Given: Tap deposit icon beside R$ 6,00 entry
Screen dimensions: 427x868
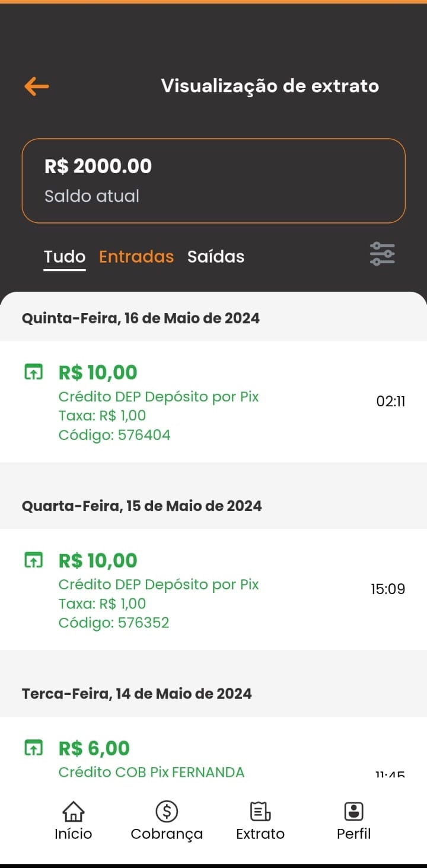Looking at the screenshot, I should 34,748.
